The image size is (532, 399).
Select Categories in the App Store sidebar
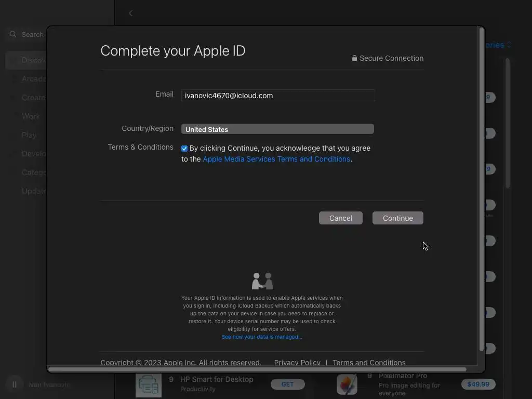tap(26, 172)
